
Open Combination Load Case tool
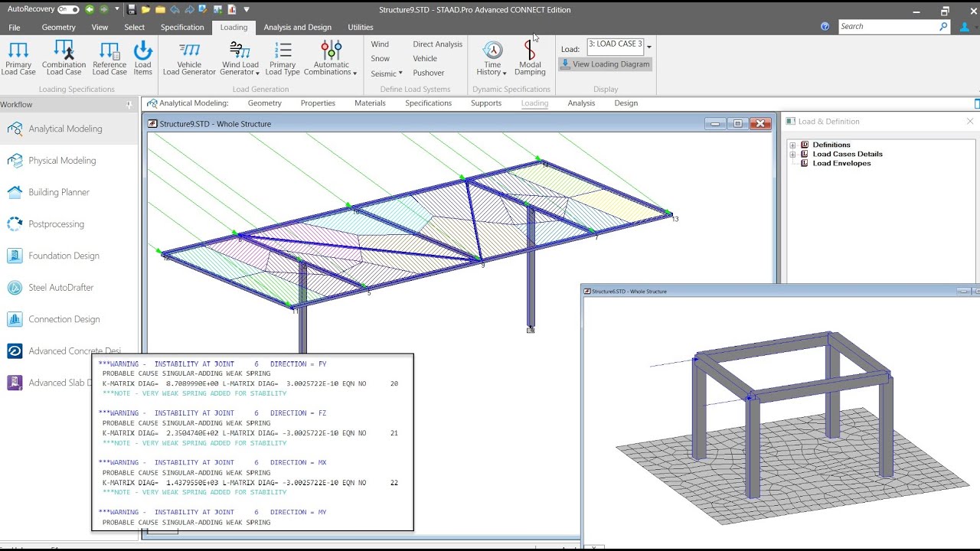pos(64,57)
